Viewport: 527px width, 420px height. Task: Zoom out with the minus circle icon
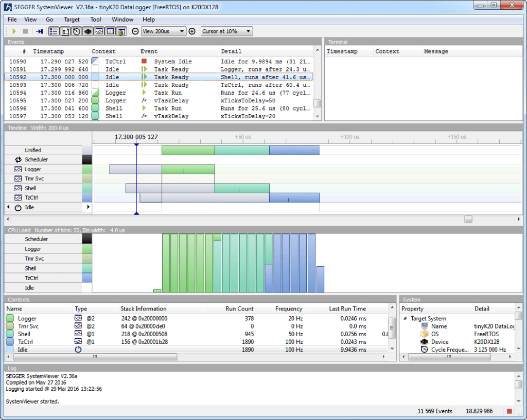(135, 31)
